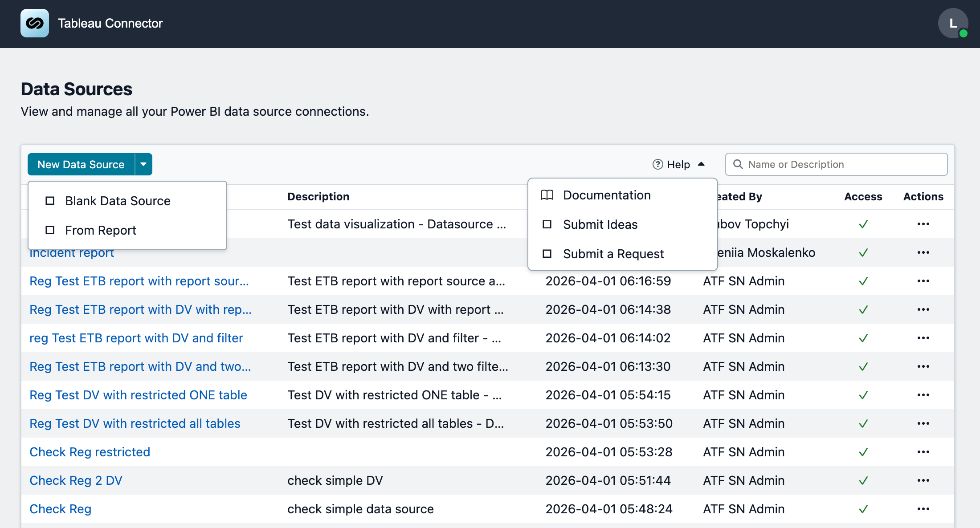
Task: Open 'Reg Test ETB report with DV and two...' link
Action: point(140,366)
